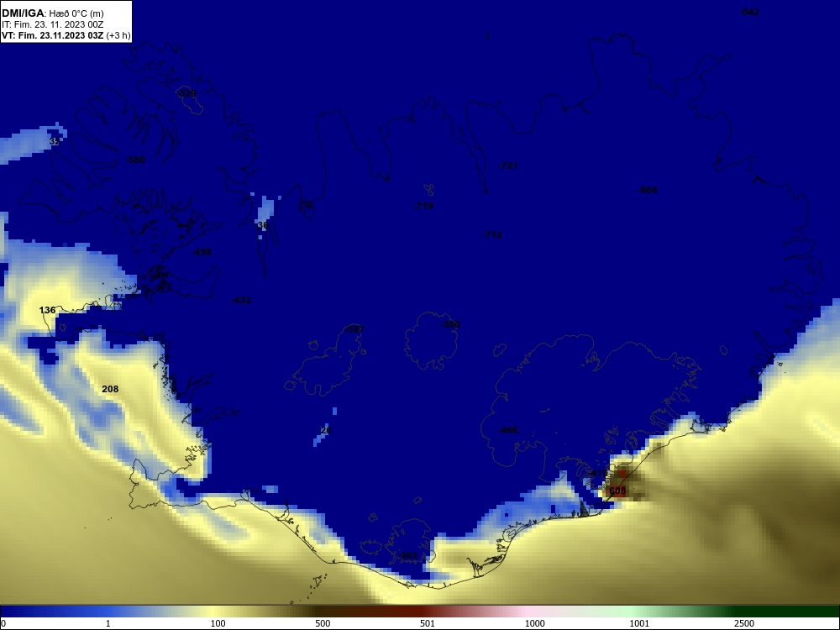840x630 pixels.
Task: Click the legend label 2500
Action: pos(744,623)
